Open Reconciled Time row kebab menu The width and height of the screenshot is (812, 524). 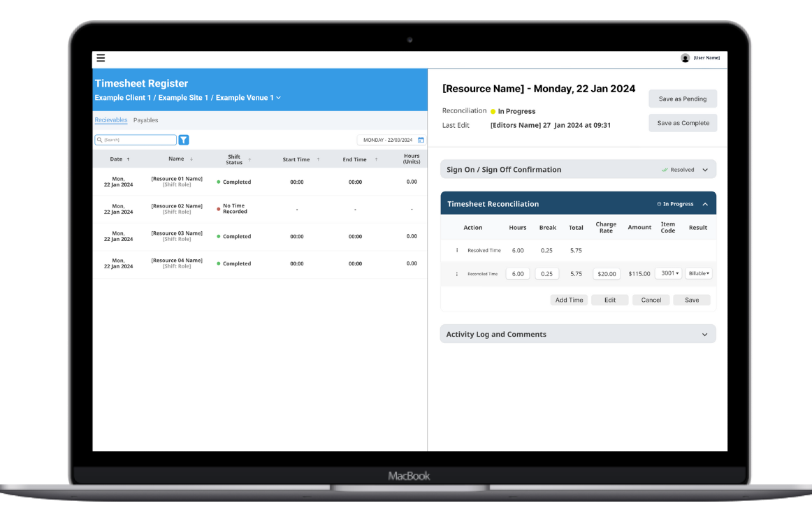[x=457, y=274]
